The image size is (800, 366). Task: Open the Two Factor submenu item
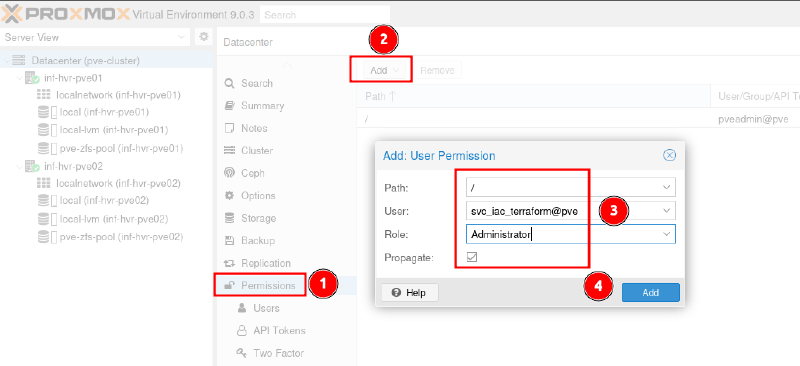tap(286, 353)
